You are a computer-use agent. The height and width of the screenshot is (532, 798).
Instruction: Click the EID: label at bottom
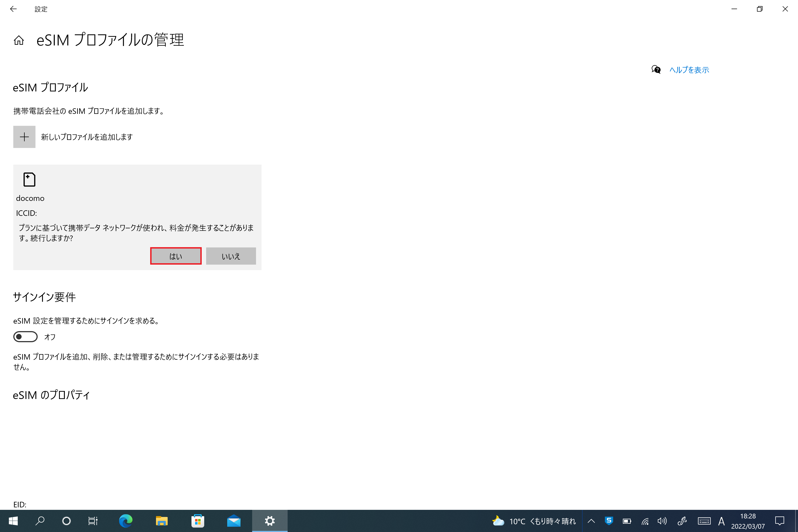click(20, 505)
